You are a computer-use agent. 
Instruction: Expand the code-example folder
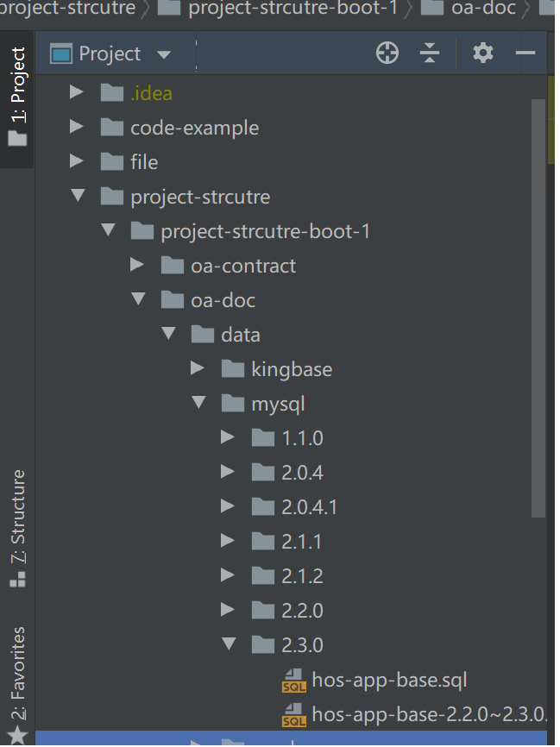click(x=77, y=127)
